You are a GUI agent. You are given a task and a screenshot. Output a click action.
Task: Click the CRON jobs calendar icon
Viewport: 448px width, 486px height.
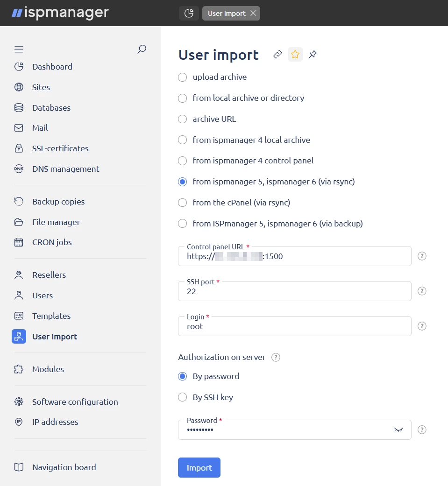coord(19,242)
